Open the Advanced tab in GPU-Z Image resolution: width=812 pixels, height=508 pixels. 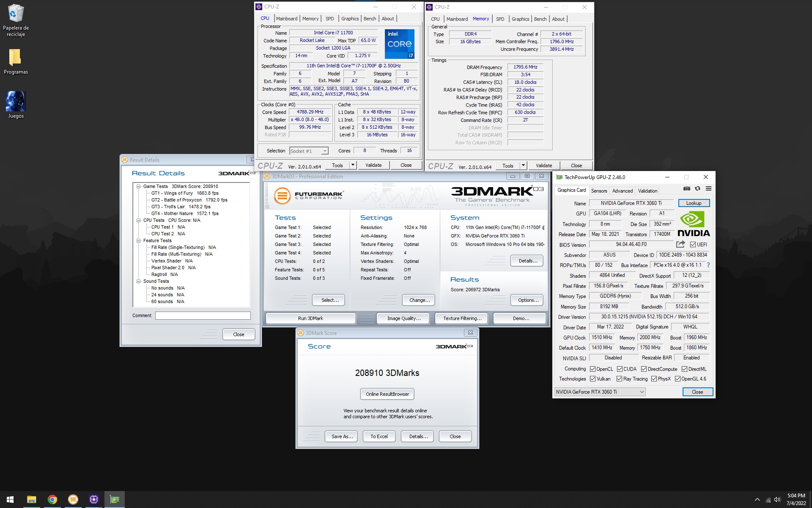click(x=623, y=191)
